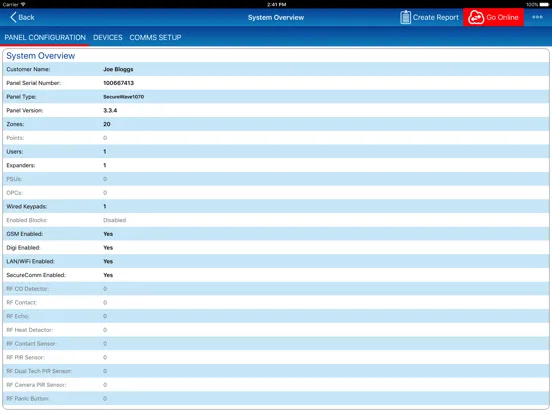Tap the Create Report button label

435,17
